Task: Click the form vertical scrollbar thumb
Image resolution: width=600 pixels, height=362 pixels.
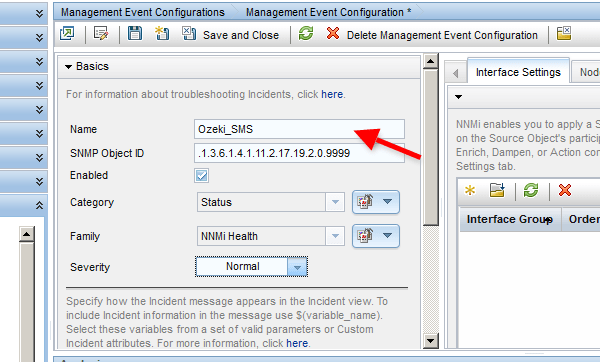Action: click(431, 147)
